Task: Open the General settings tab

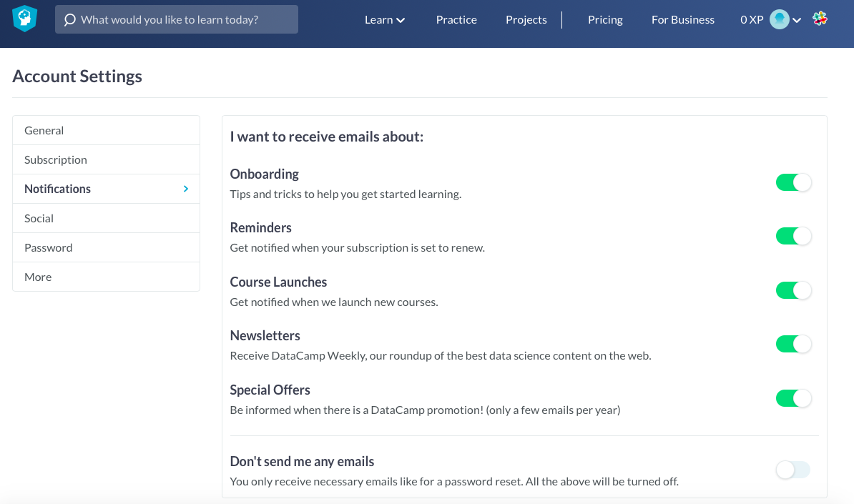Action: (x=106, y=130)
